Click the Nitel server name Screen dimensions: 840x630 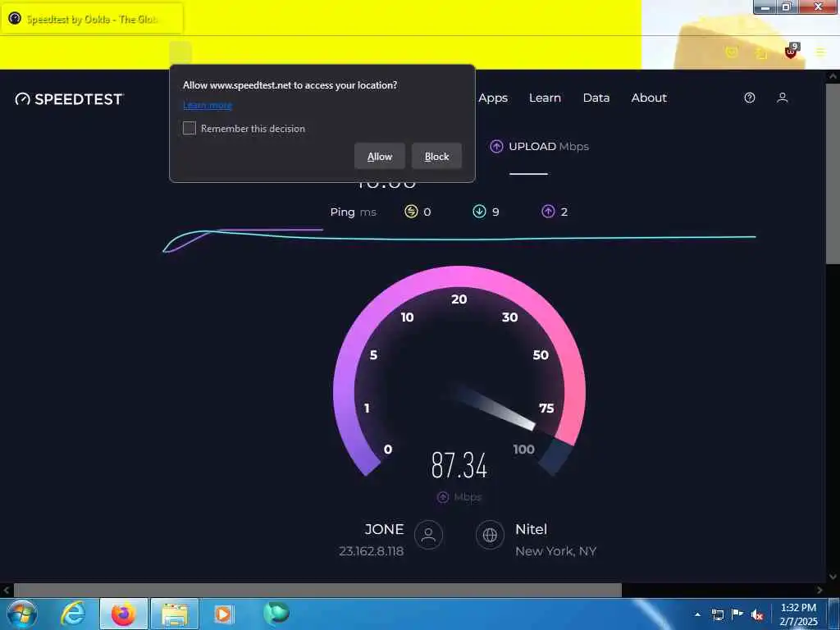[x=531, y=529]
